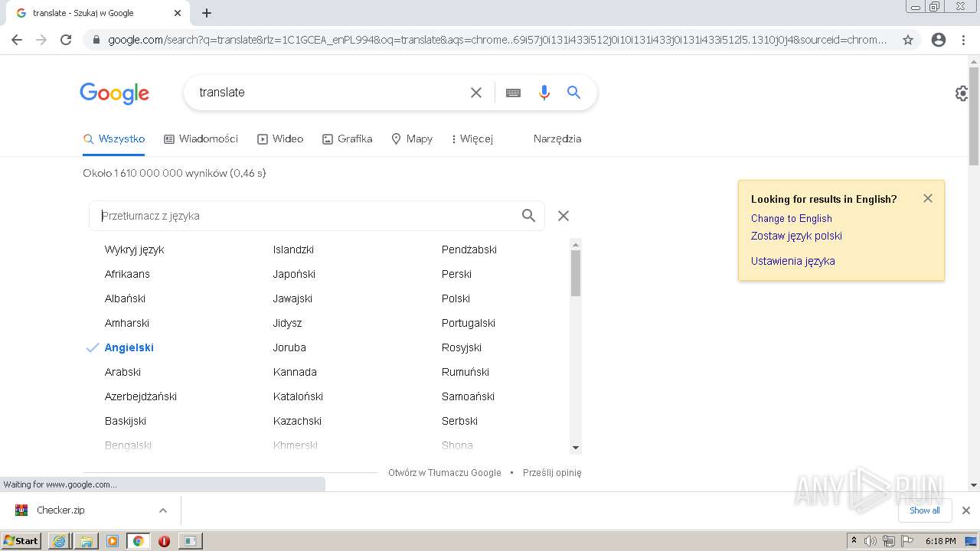
Task: Click the Windows Start button
Action: coord(21,541)
